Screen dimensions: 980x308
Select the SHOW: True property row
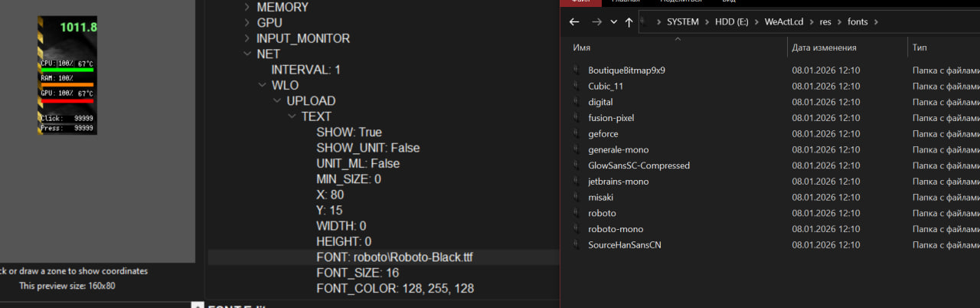348,133
